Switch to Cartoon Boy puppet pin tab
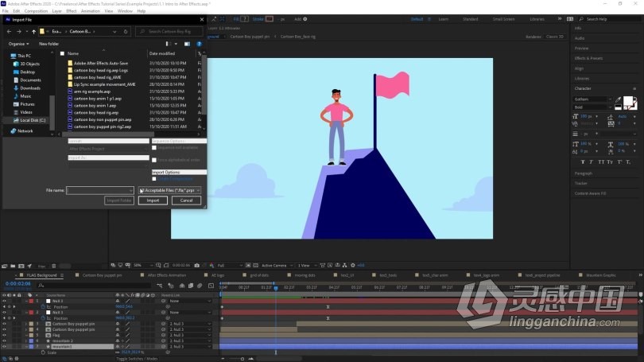This screenshot has width=644, height=362. (x=102, y=275)
